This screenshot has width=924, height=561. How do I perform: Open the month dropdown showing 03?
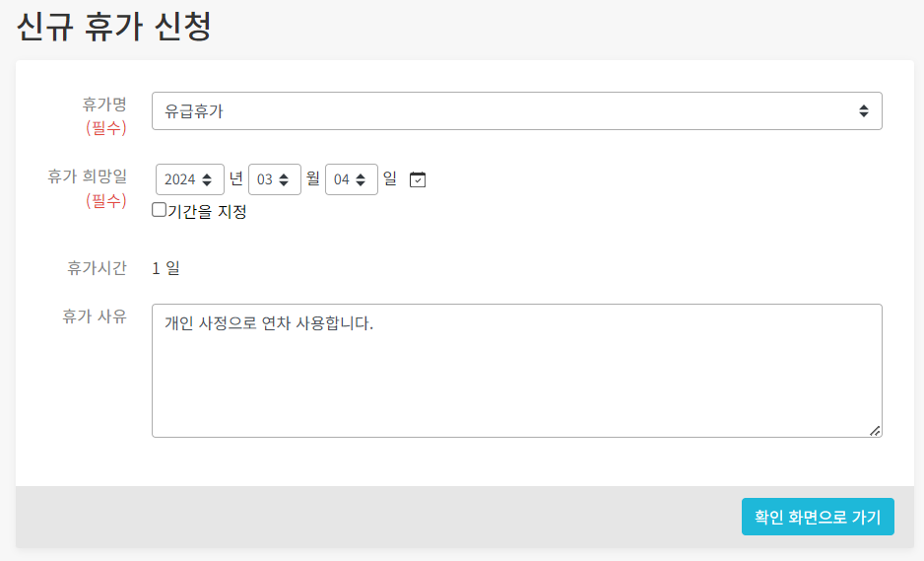pyautogui.click(x=274, y=179)
